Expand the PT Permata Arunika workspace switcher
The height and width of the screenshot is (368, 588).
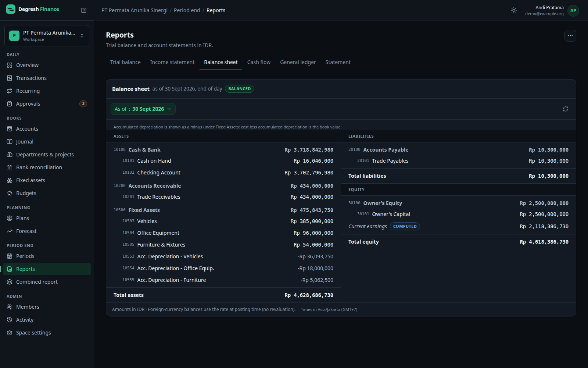tap(47, 36)
